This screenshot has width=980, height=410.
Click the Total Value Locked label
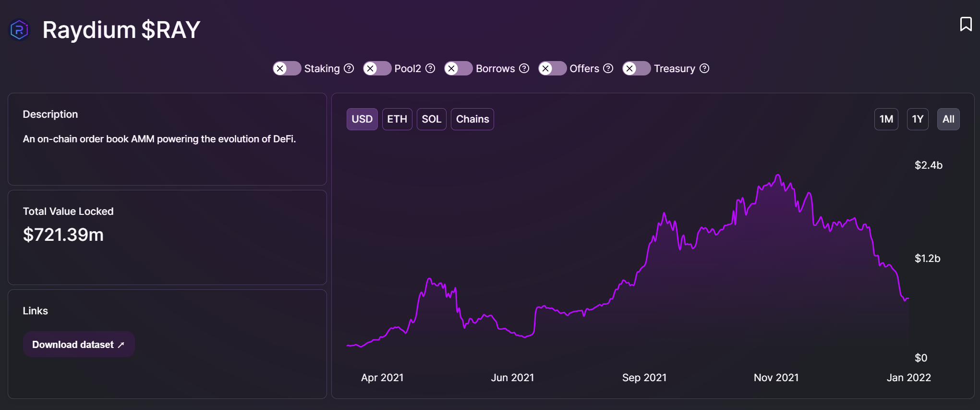pyautogui.click(x=68, y=211)
